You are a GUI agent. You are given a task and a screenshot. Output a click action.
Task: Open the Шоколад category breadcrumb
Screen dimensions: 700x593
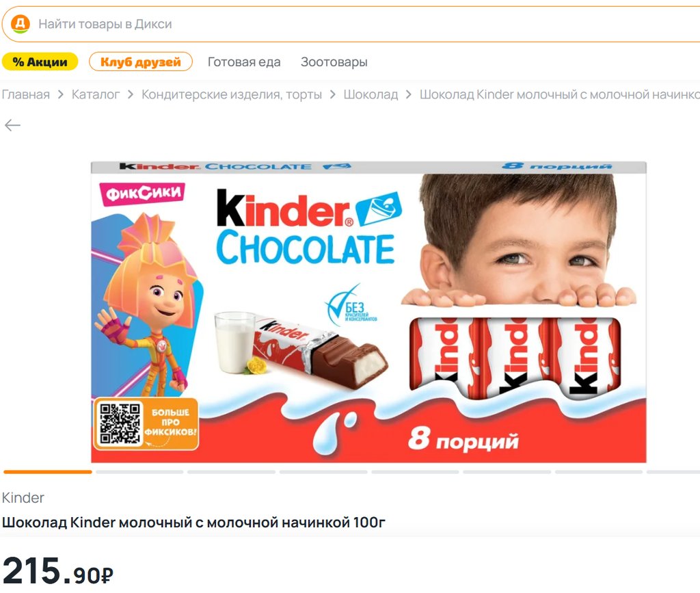371,94
